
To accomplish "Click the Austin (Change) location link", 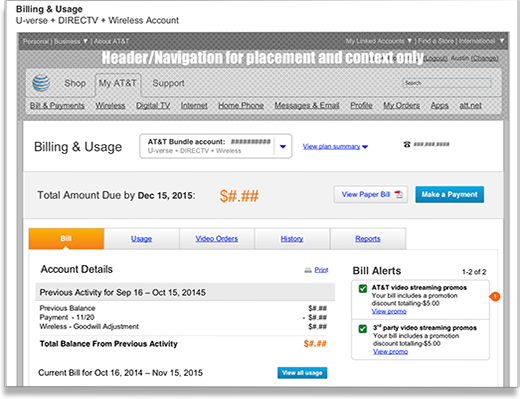I will (x=475, y=58).
